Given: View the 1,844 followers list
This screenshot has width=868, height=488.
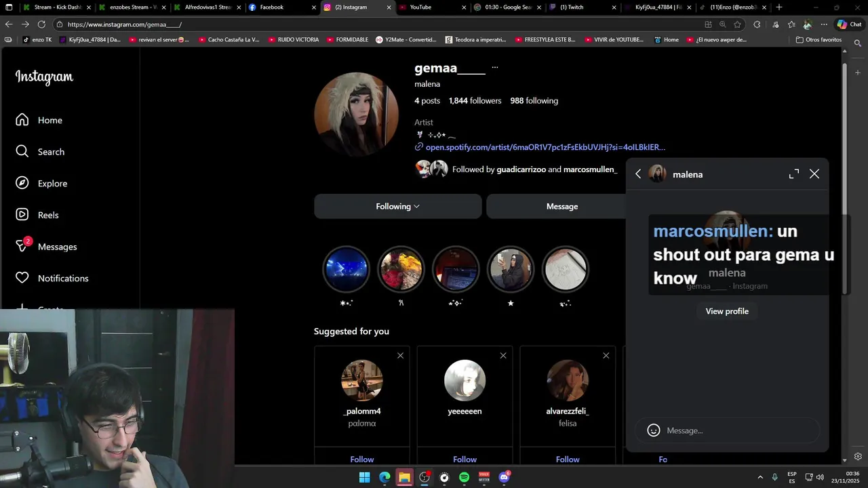Looking at the screenshot, I should pyautogui.click(x=475, y=101).
